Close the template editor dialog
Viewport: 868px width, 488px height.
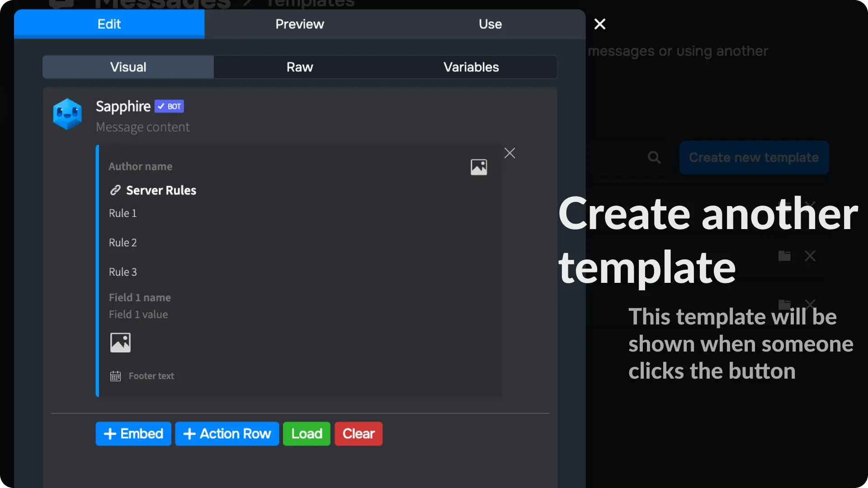click(x=600, y=24)
